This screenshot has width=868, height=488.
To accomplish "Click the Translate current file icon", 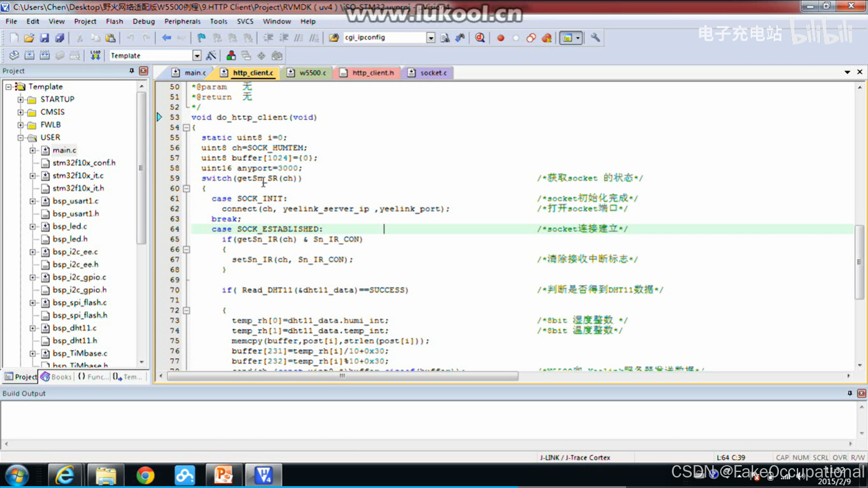I will [x=14, y=56].
